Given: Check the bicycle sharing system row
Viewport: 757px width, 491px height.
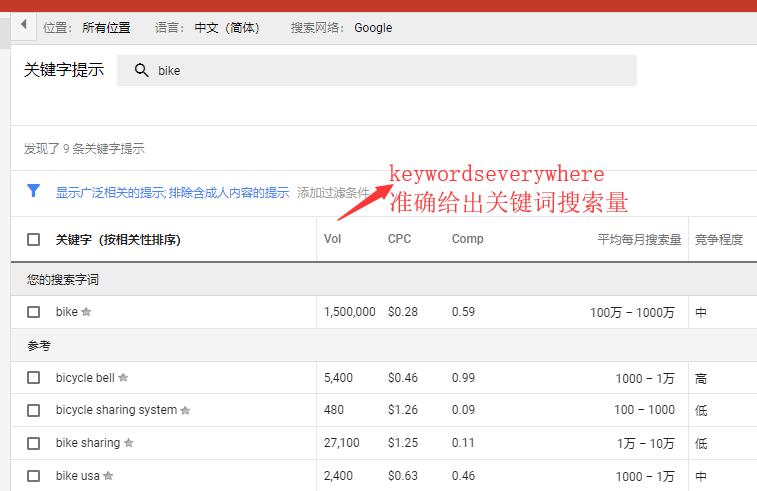Looking at the screenshot, I should pyautogui.click(x=33, y=410).
